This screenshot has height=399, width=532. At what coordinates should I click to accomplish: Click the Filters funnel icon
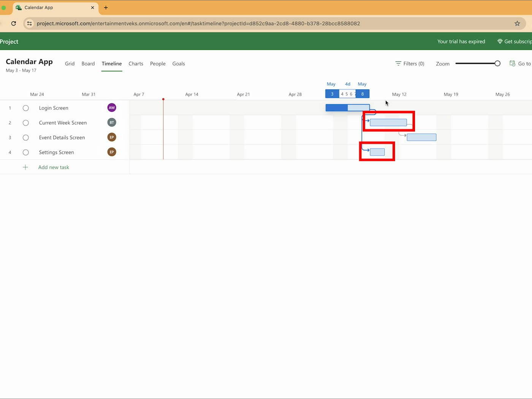point(398,63)
